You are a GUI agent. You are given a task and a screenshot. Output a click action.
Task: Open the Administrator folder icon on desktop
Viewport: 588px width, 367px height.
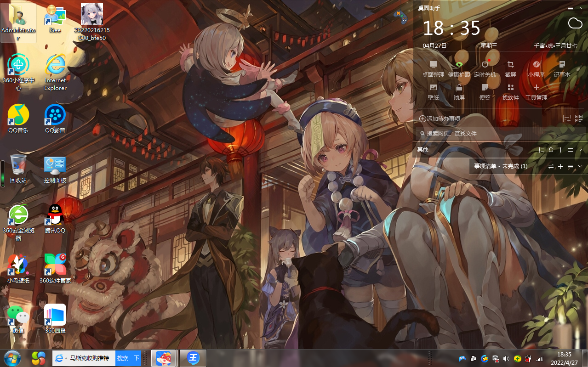coord(18,23)
